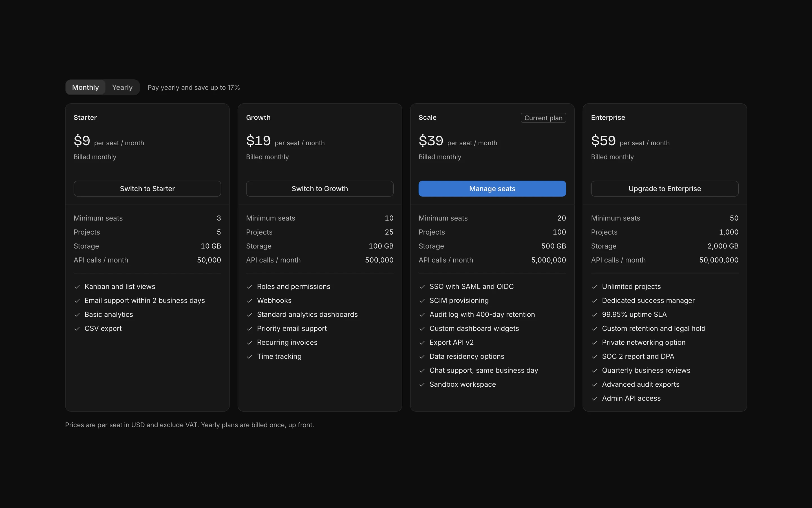Open Manage seats for Scale plan
Image resolution: width=812 pixels, height=508 pixels.
pyautogui.click(x=492, y=189)
